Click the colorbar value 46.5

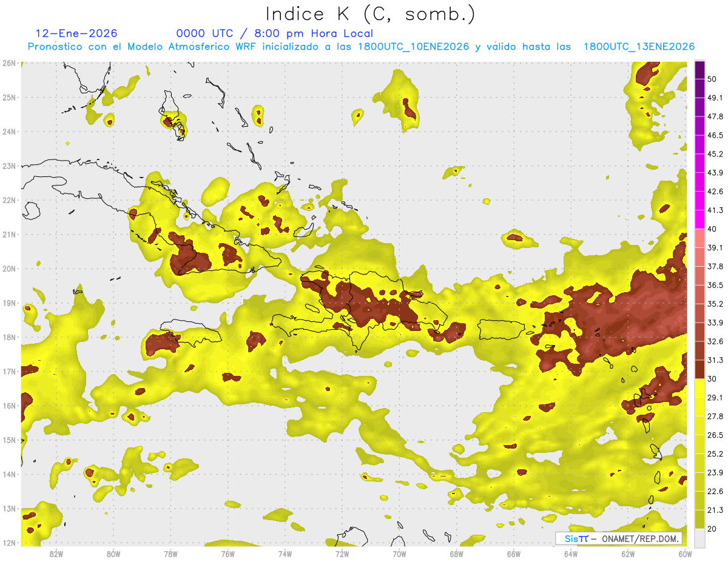coord(715,135)
